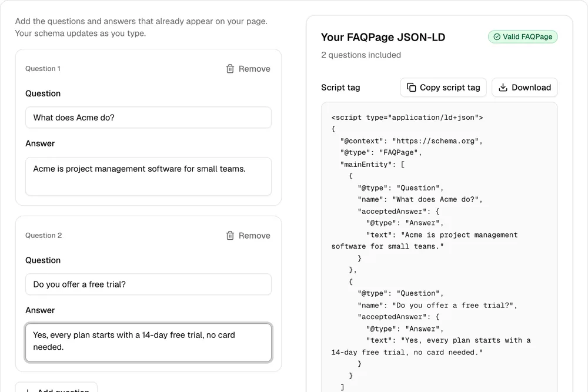
Task: Click the 'Your schema updates as you type.' text
Action: click(x=80, y=33)
